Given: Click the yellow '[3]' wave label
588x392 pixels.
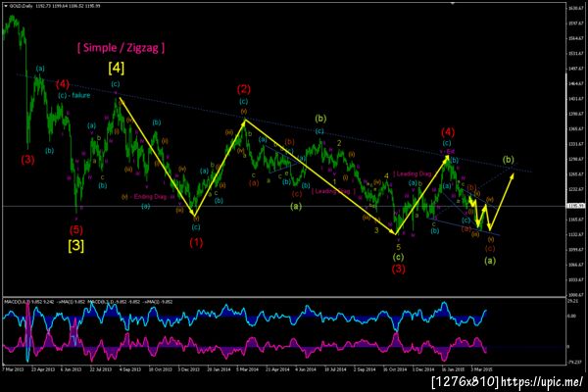Looking at the screenshot, I should pos(76,246).
